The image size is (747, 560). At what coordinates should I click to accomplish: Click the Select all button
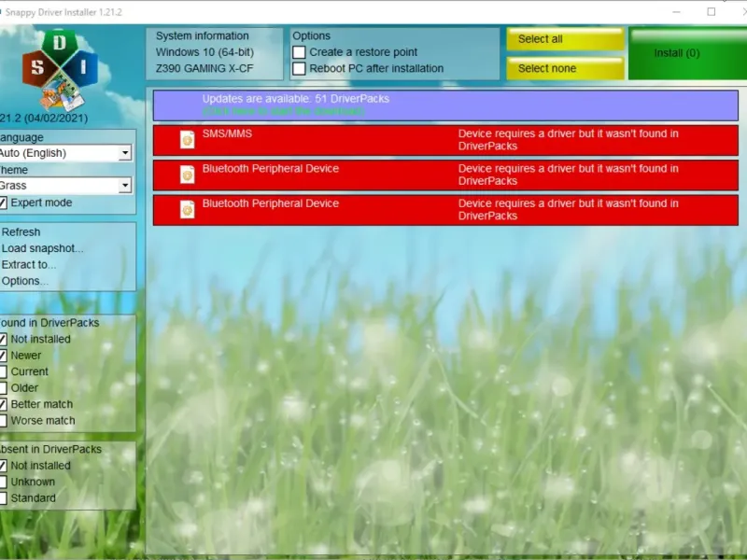point(565,39)
